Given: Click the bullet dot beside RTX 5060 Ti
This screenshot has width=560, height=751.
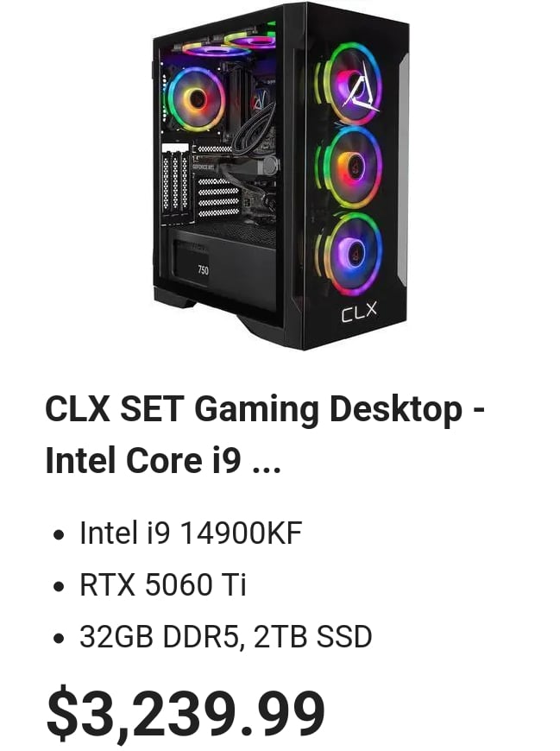Looking at the screenshot, I should pyautogui.click(x=59, y=587).
